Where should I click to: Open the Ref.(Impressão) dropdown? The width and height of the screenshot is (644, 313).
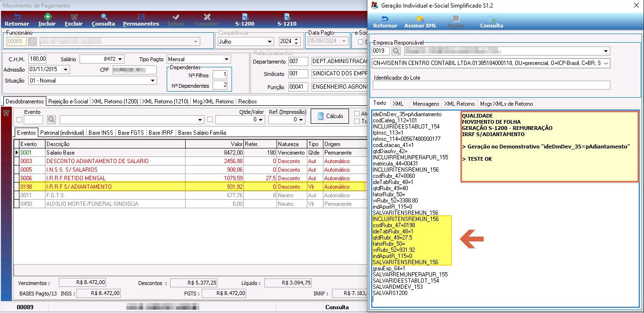click(302, 120)
